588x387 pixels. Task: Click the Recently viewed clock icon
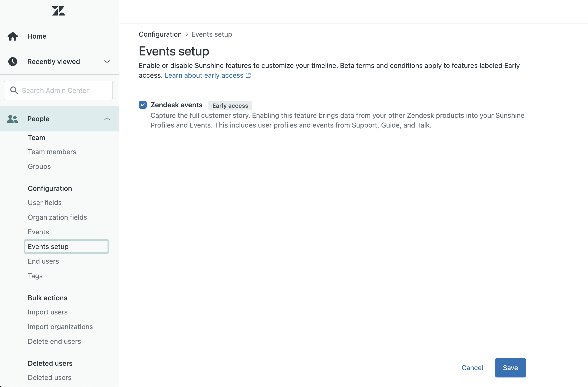(13, 62)
